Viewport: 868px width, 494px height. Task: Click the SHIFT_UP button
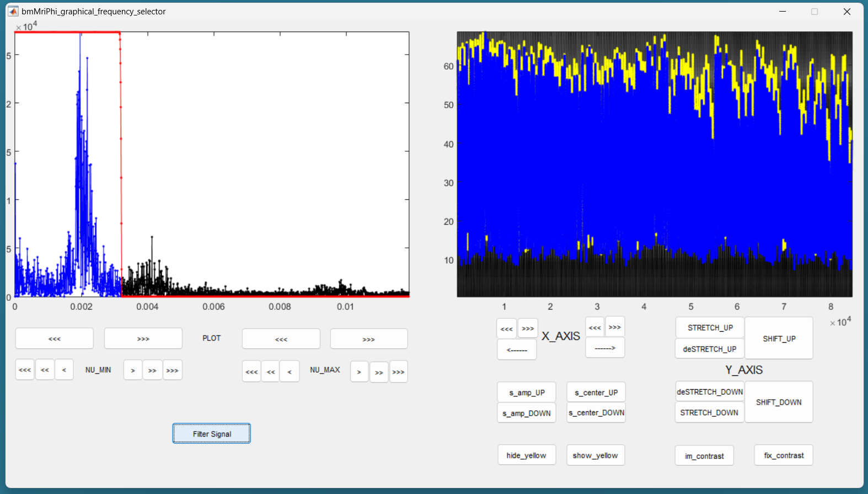(x=779, y=338)
